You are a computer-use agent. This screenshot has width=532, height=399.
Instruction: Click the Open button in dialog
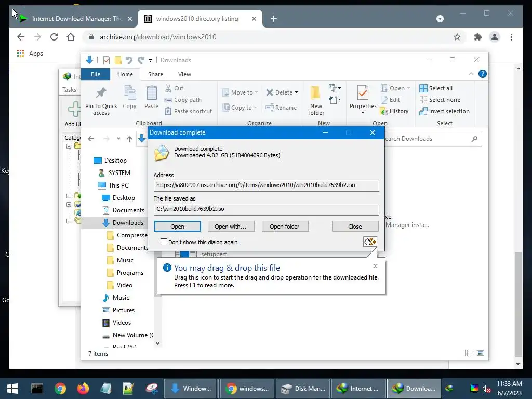tap(178, 227)
